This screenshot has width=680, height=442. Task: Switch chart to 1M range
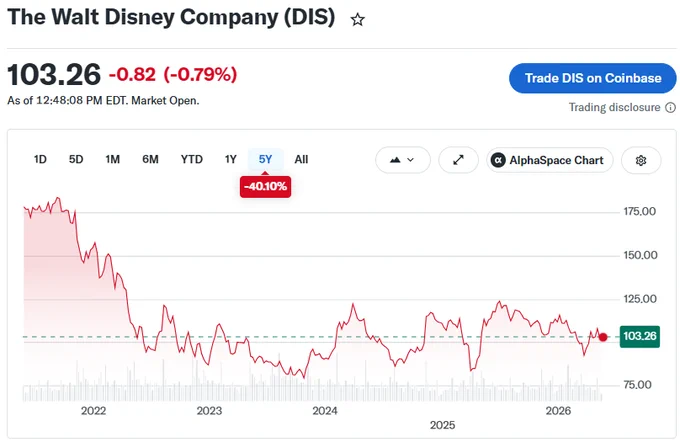(x=112, y=160)
